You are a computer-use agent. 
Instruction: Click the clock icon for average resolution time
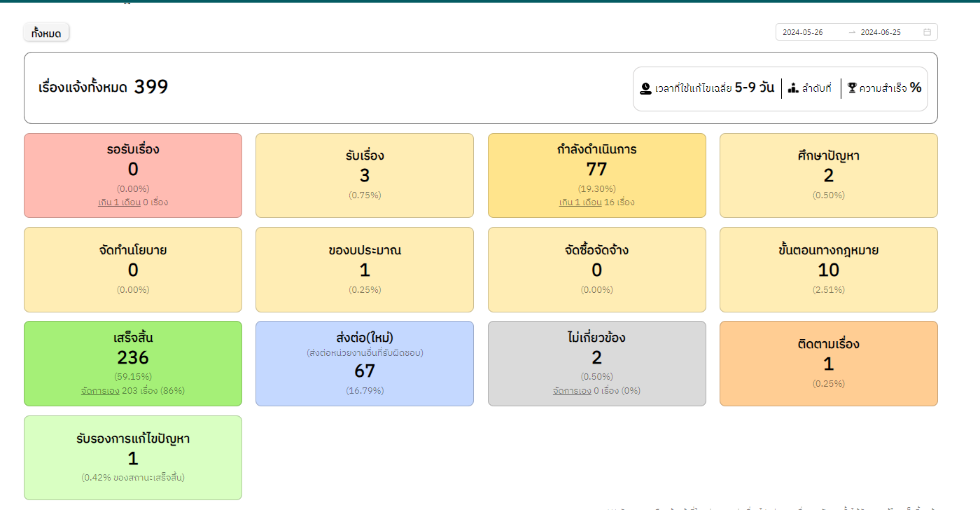coord(646,88)
